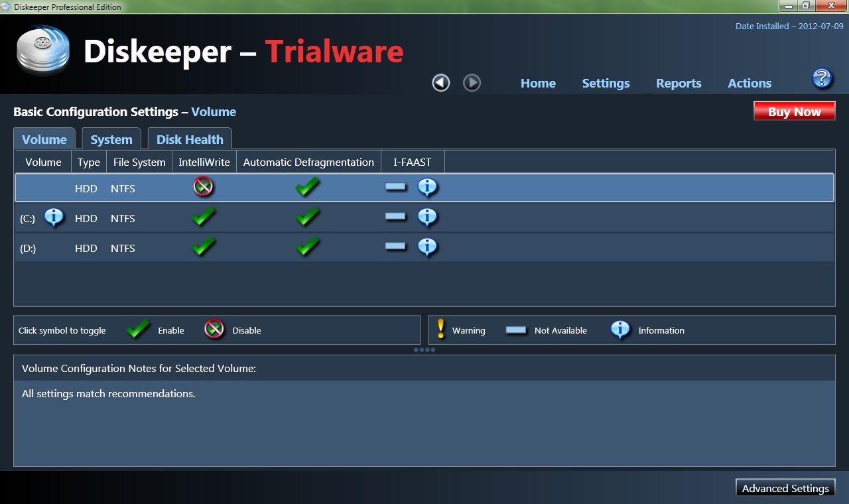Click the Information legend icon
This screenshot has width=849, height=504.
coord(620,330)
